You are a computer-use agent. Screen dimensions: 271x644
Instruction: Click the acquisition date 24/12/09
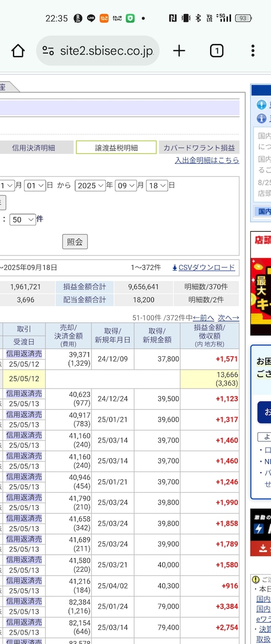tap(113, 359)
